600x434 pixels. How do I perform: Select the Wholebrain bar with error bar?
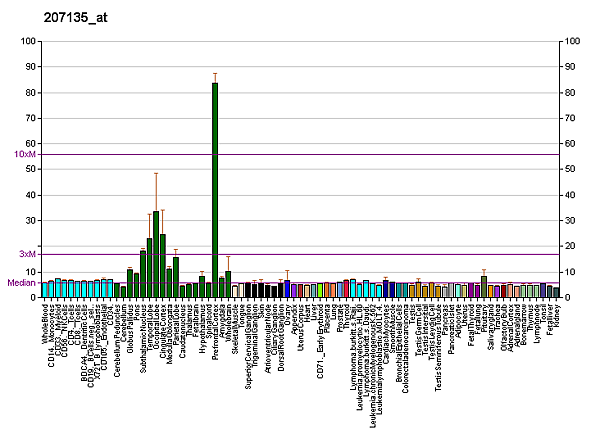(x=228, y=284)
